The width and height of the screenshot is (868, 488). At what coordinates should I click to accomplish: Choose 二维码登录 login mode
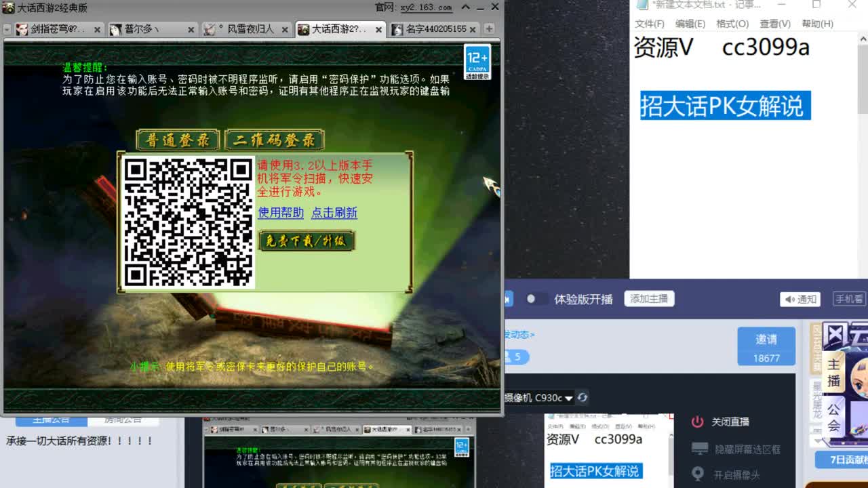(x=275, y=140)
